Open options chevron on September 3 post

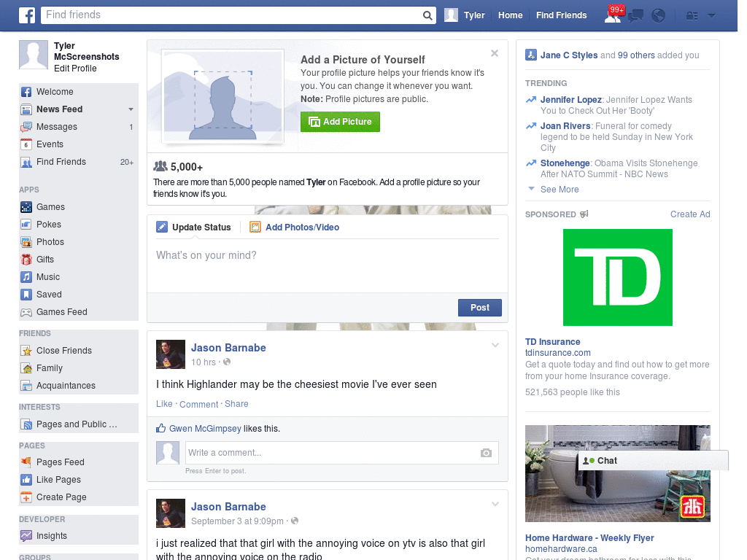coord(495,504)
